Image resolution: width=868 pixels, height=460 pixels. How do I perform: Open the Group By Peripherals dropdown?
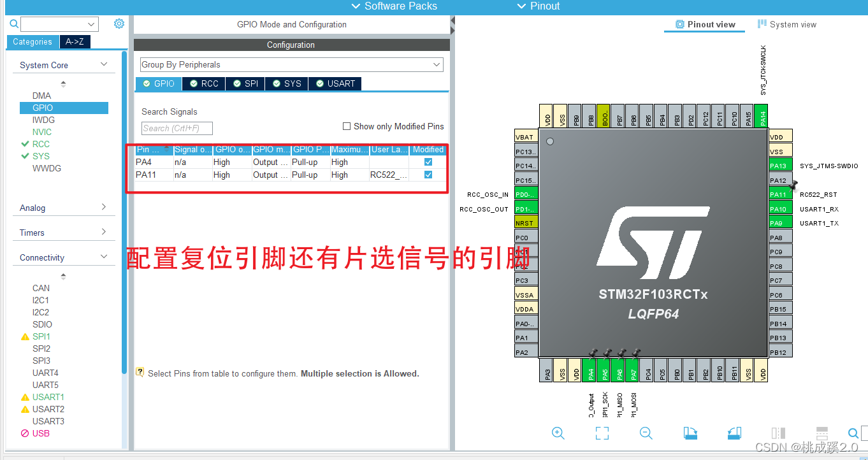pyautogui.click(x=291, y=64)
